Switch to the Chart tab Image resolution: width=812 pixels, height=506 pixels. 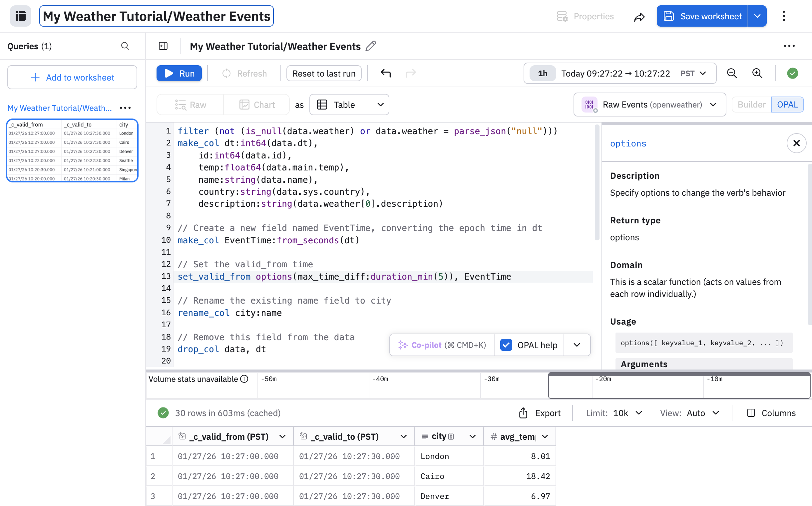click(x=257, y=105)
